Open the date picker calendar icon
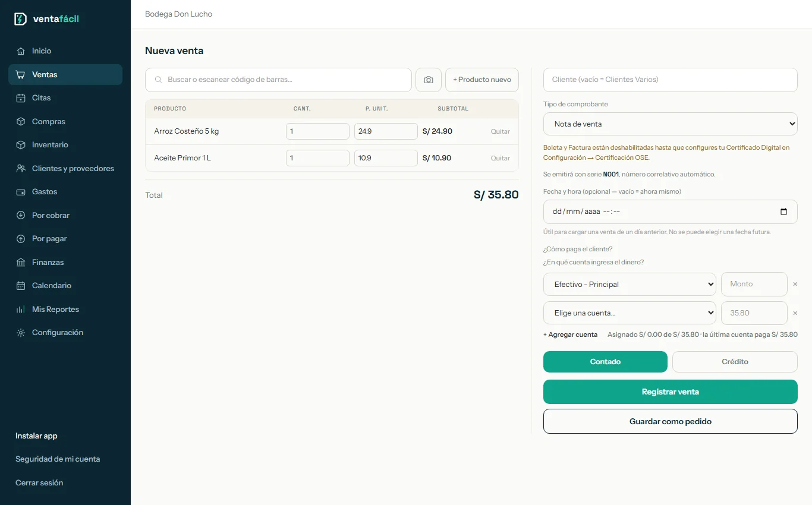This screenshot has height=505, width=812. pyautogui.click(x=783, y=212)
